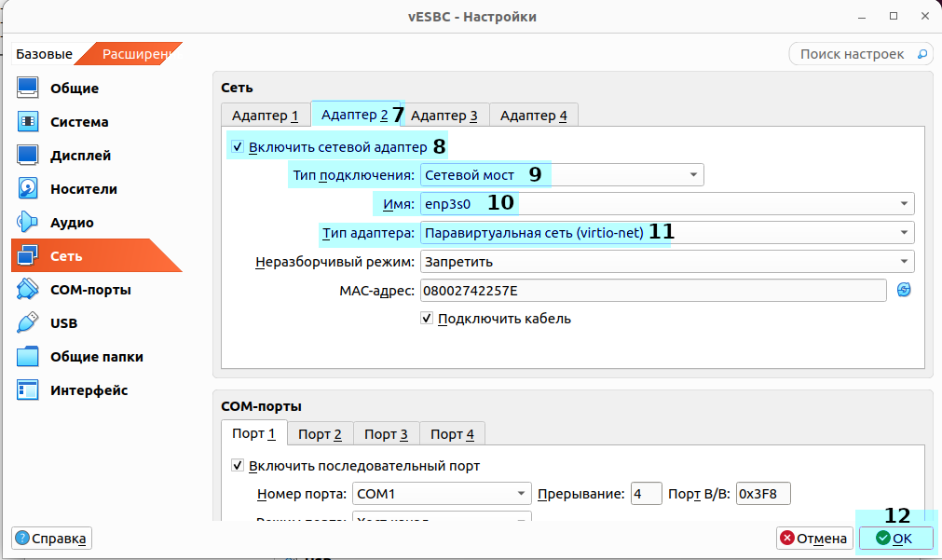Viewport: 942px width, 560px height.
Task: Select the COM-порты connector icon
Action: (x=28, y=290)
